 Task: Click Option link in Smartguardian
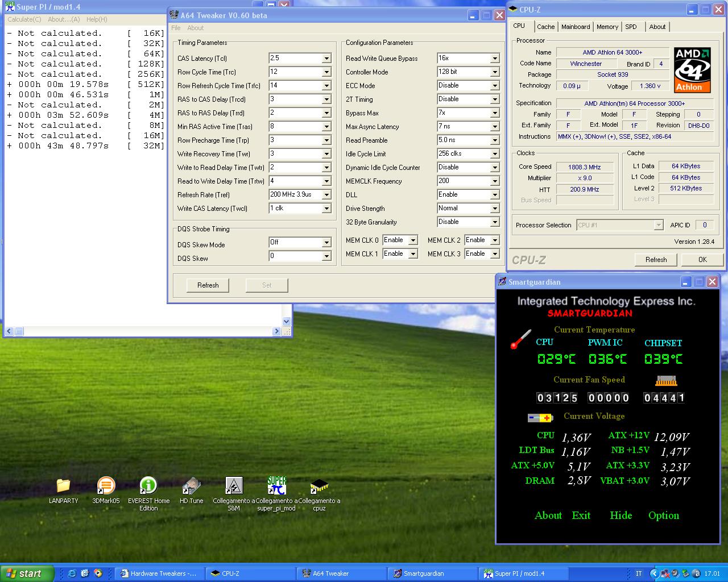pyautogui.click(x=664, y=516)
